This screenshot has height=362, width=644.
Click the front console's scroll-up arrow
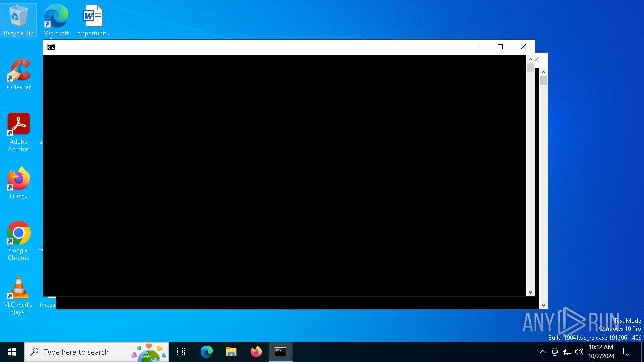[x=530, y=59]
